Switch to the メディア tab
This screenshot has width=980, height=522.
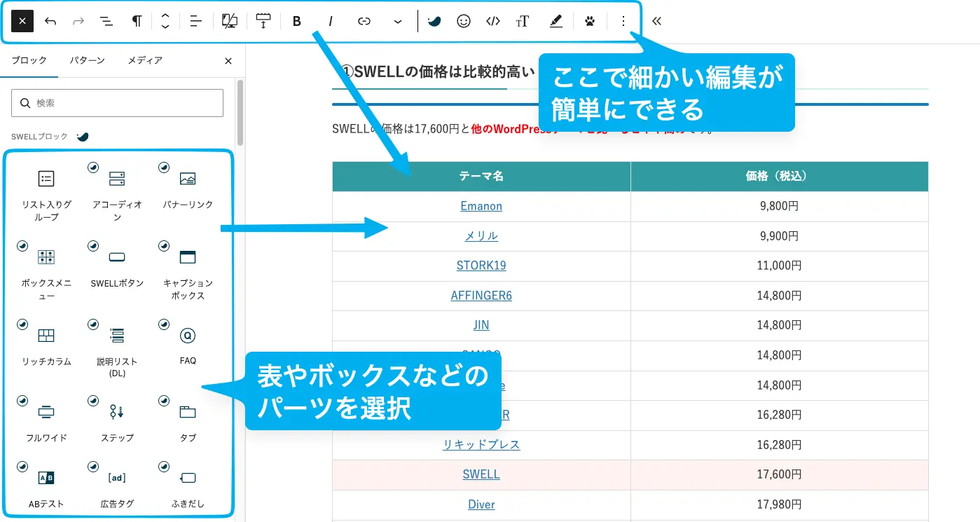(x=145, y=60)
